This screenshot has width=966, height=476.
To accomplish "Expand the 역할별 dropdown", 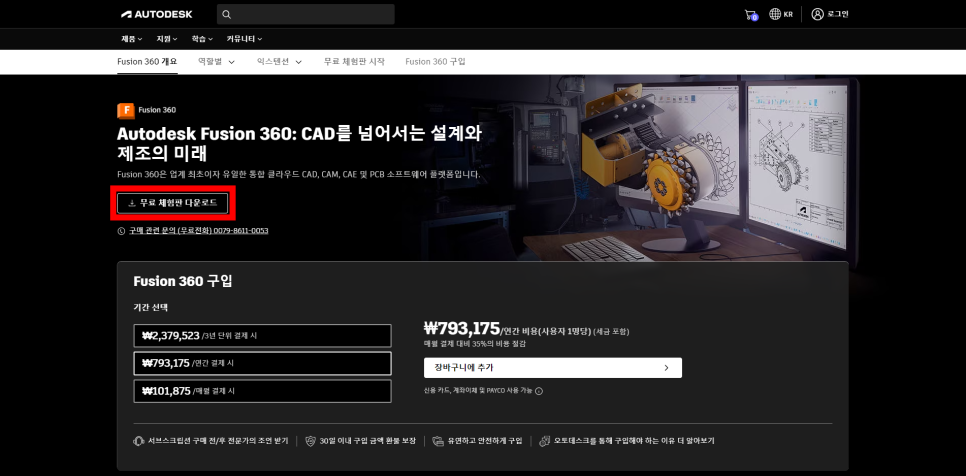I will click(x=216, y=62).
